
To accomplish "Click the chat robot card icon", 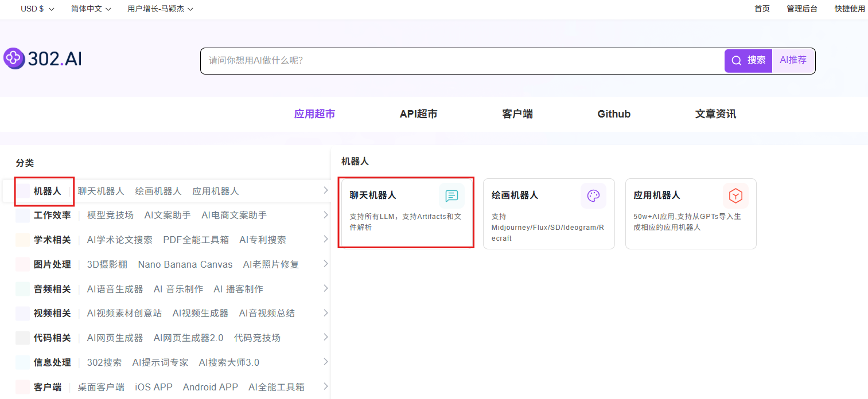I will pos(451,196).
